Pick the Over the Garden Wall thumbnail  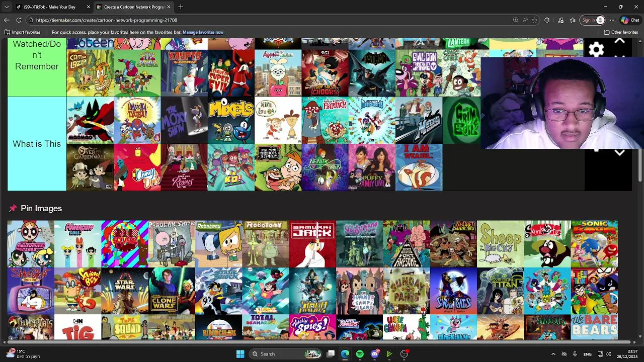90,167
